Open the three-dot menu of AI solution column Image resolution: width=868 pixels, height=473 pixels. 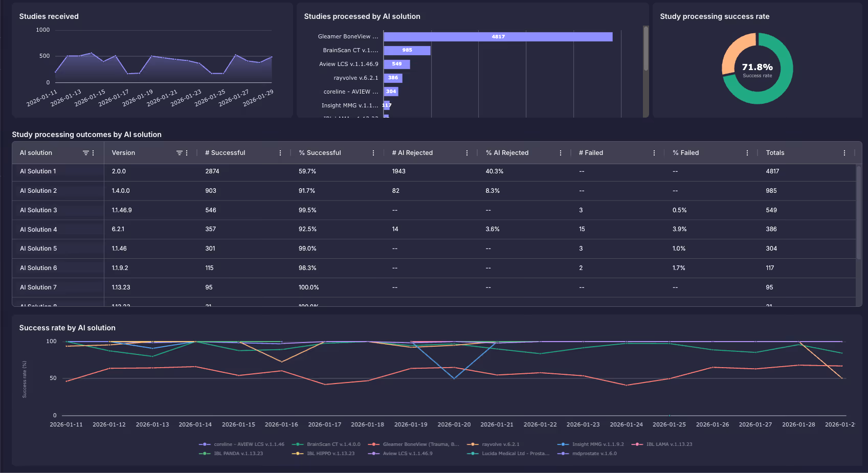(93, 153)
